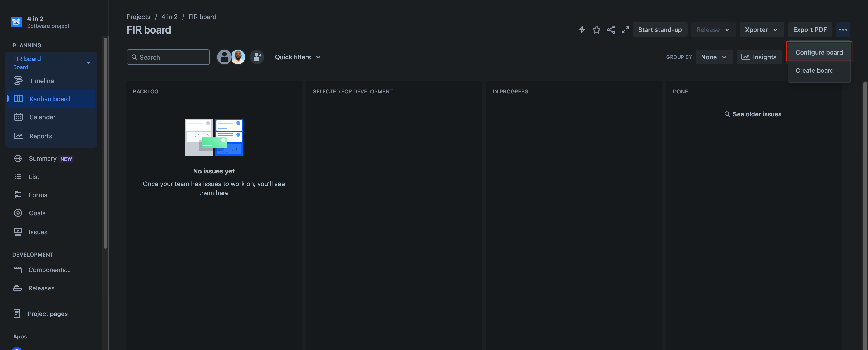868x350 pixels.
Task: Enter full screen with expand arrows icon
Action: [625, 30]
